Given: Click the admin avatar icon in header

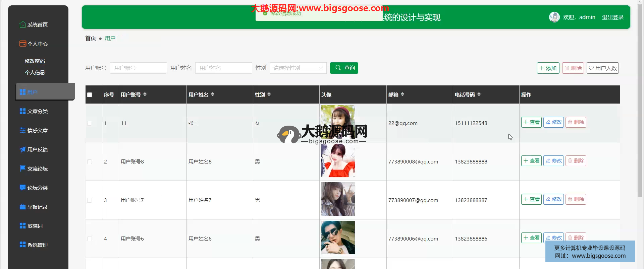Looking at the screenshot, I should (x=554, y=17).
